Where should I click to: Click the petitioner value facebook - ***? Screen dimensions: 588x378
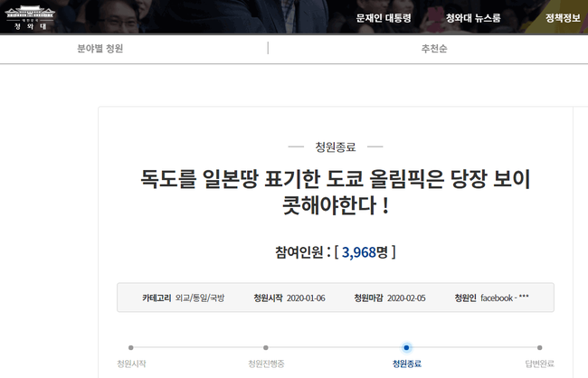pos(505,298)
